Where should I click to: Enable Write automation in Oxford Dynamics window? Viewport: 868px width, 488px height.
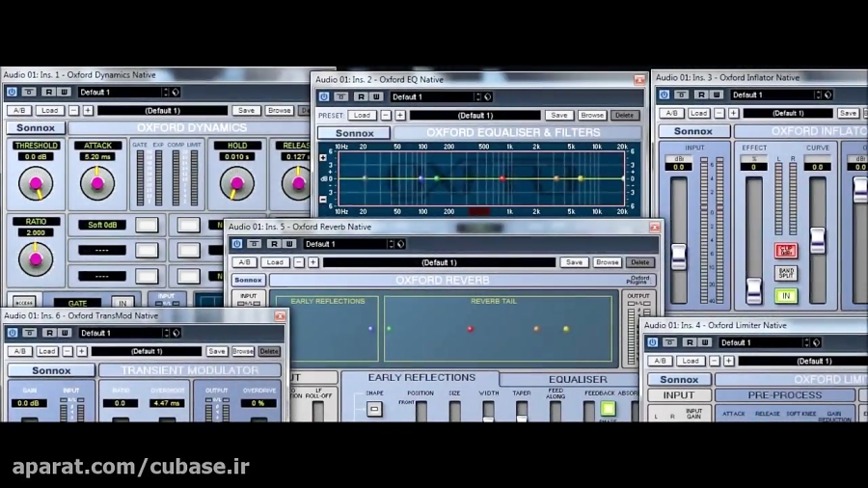point(64,92)
